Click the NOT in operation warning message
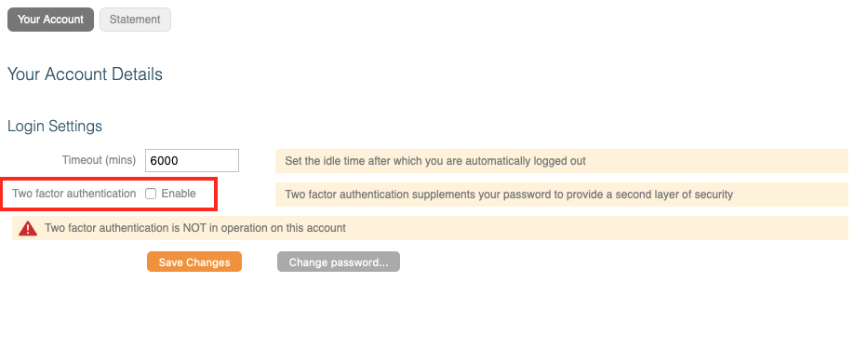 (430, 228)
